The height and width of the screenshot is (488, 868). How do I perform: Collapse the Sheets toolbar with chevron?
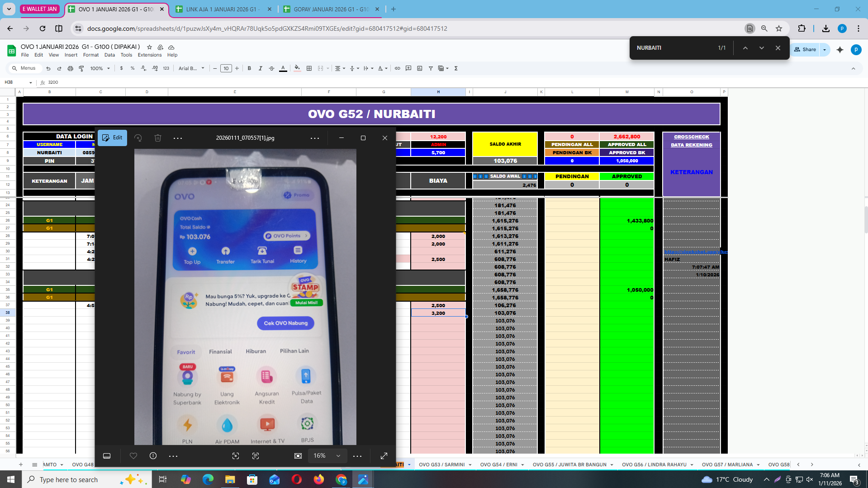(854, 68)
